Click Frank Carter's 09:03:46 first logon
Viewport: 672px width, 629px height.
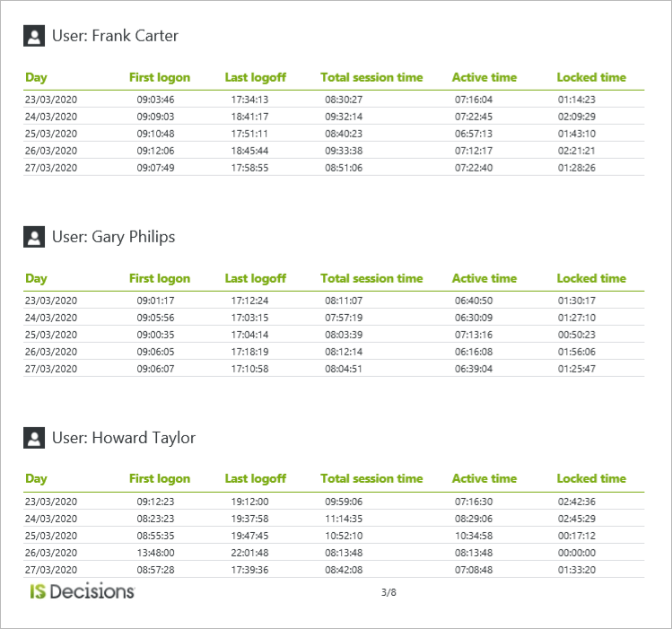coord(155,100)
